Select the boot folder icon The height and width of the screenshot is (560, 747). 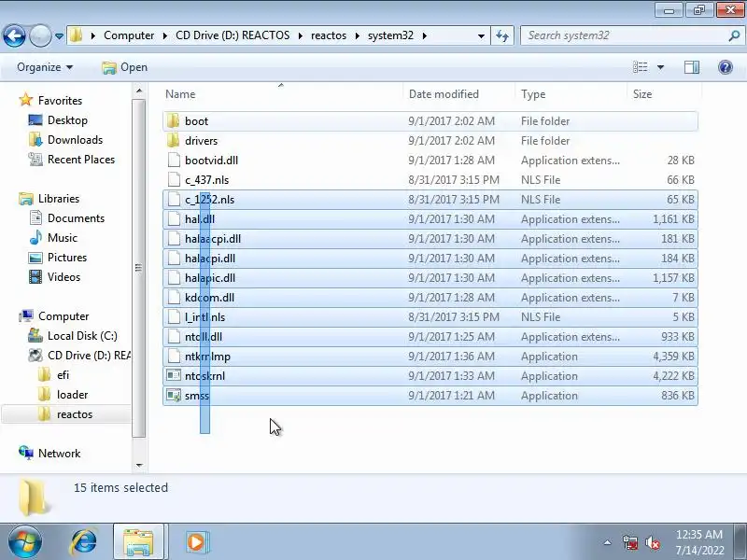pos(174,121)
